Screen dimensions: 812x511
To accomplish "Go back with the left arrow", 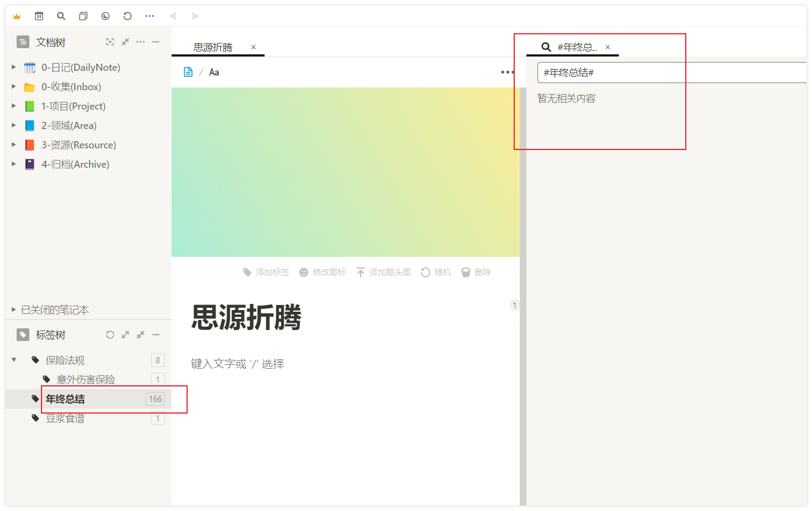I will click(173, 17).
